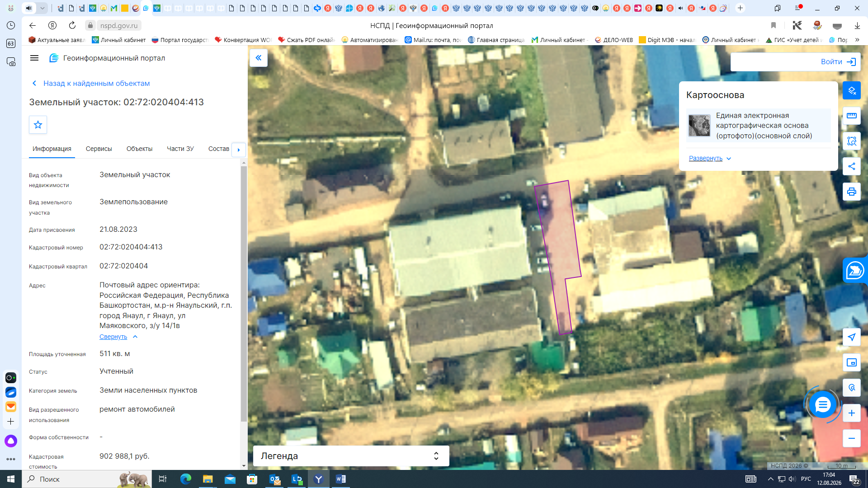Open Alice assistant in sidebar
Viewport: 868px width, 488px height.
[11, 441]
